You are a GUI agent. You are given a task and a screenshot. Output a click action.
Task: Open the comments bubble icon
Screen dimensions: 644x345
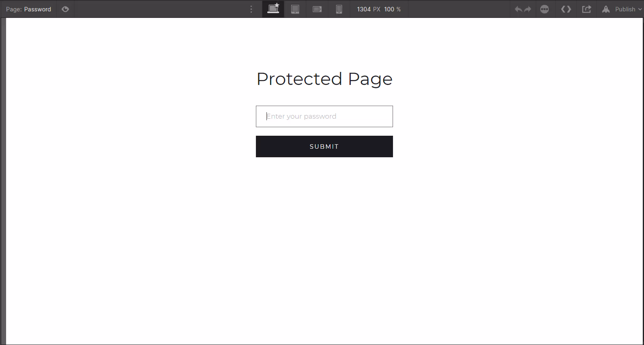[x=545, y=9]
